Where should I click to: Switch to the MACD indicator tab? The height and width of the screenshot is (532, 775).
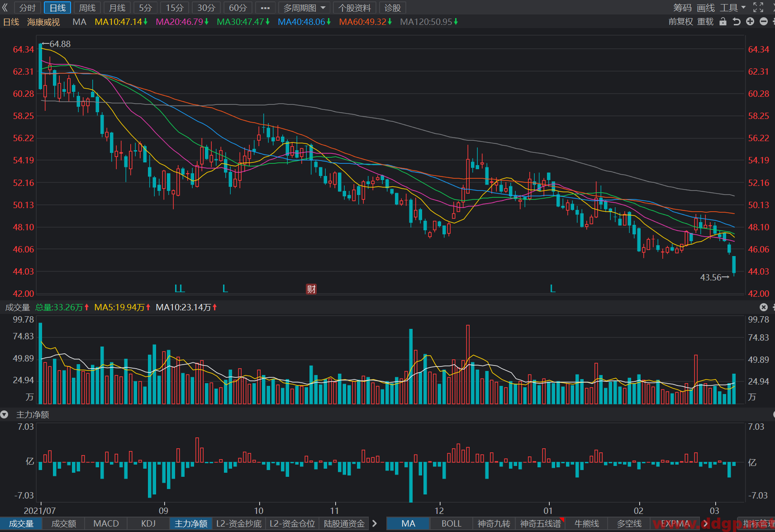[x=106, y=523]
